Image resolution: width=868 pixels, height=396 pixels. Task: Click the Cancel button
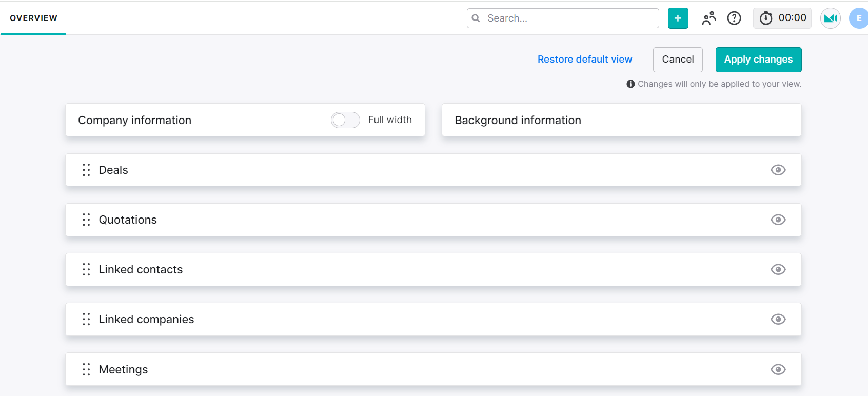coord(678,60)
